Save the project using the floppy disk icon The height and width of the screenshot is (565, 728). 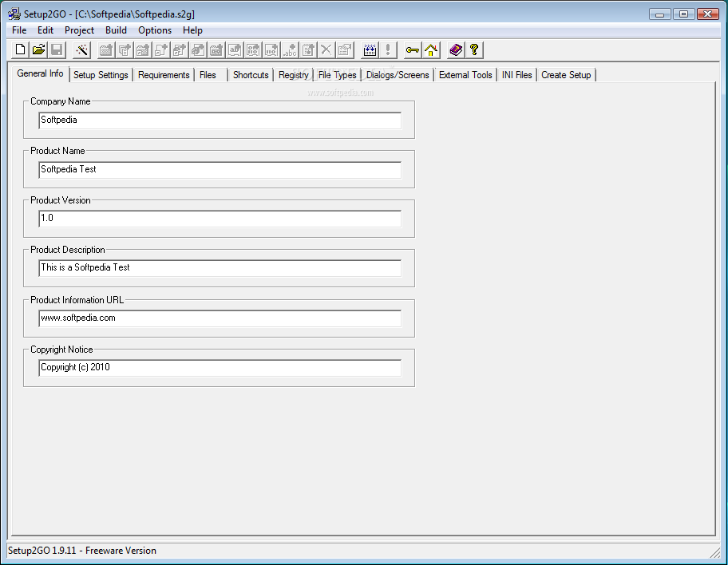[57, 49]
